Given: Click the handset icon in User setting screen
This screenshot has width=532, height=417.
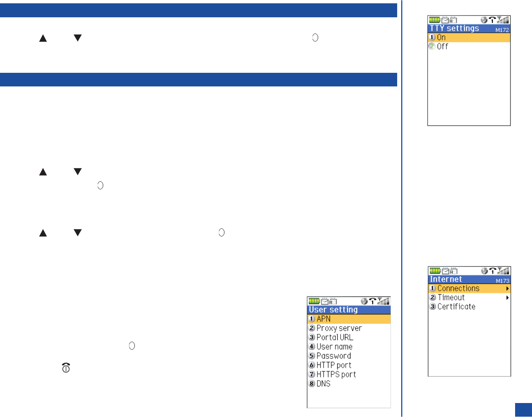Looking at the screenshot, I should point(372,301).
